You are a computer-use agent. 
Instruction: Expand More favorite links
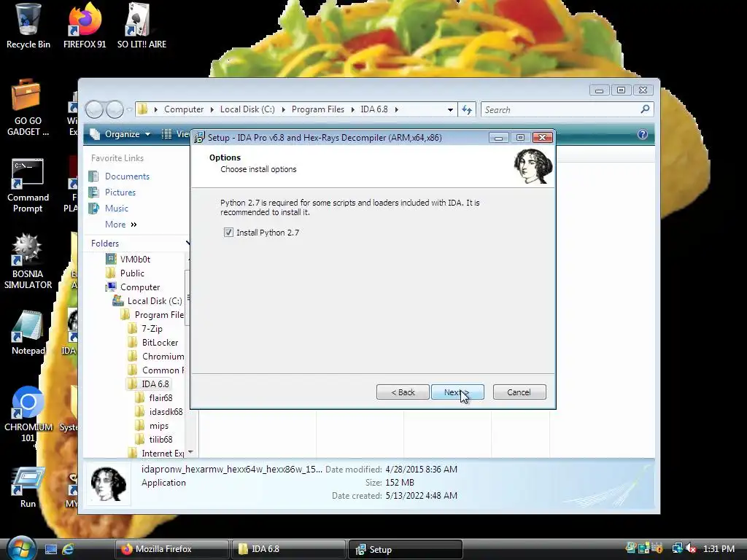(x=120, y=225)
